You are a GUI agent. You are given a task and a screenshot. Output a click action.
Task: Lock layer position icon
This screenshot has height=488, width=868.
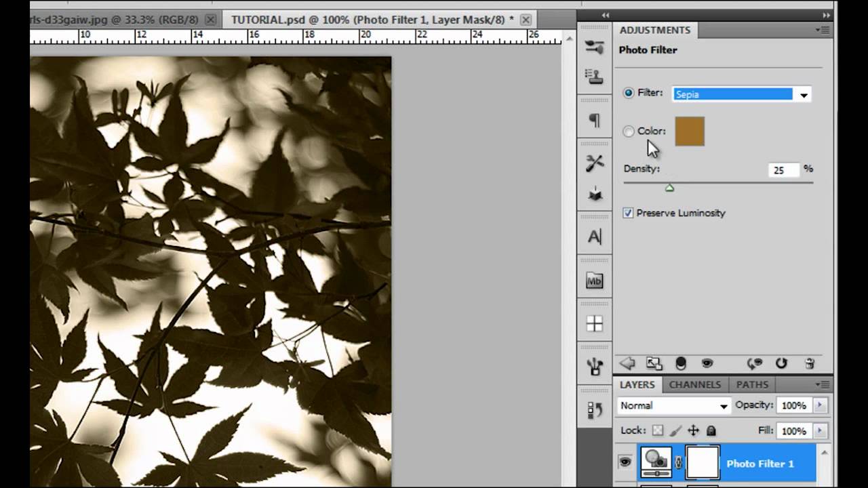pos(693,430)
